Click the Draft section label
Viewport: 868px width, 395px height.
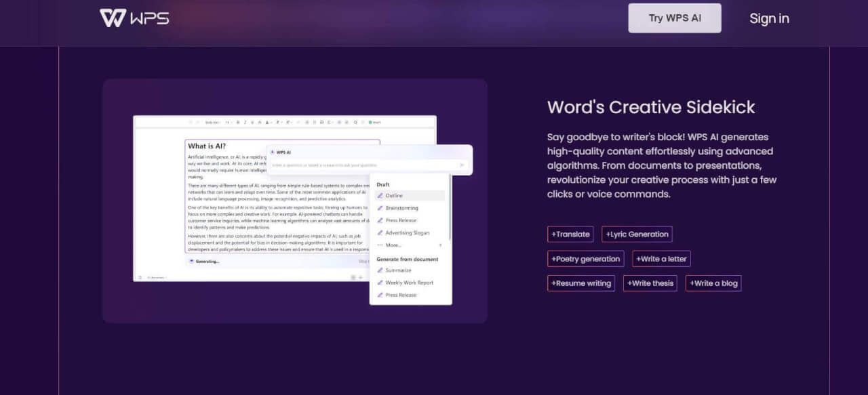click(383, 184)
